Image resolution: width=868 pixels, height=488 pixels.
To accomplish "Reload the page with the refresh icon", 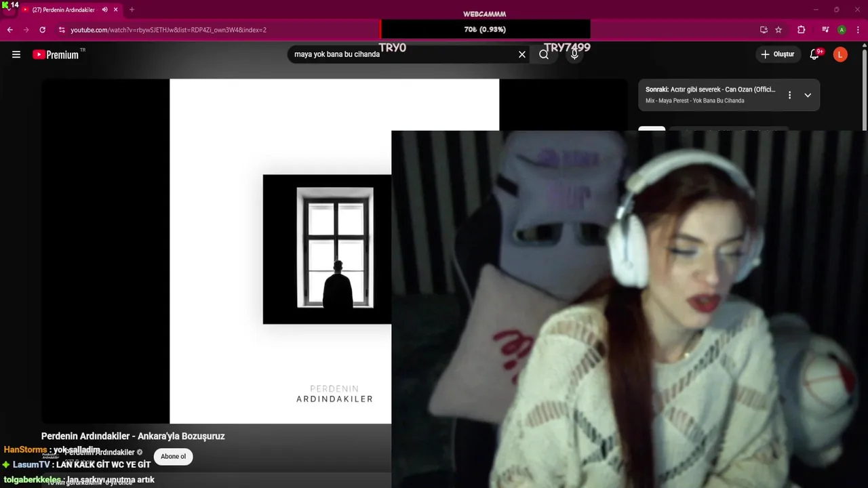I will click(x=42, y=30).
